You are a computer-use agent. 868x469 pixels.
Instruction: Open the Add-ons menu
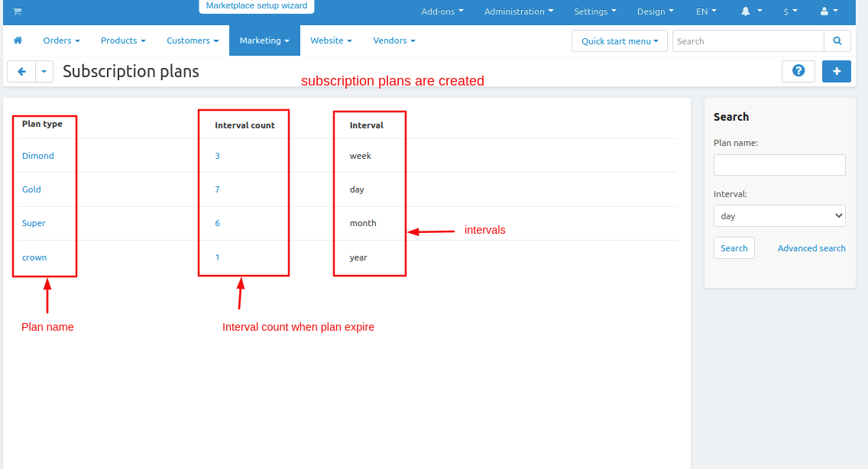coord(442,11)
